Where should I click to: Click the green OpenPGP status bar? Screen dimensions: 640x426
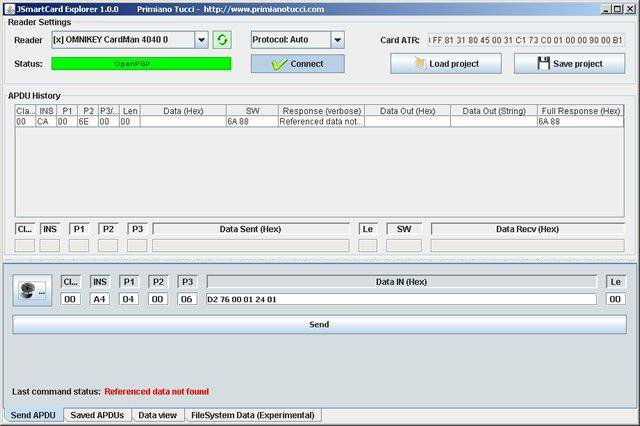pyautogui.click(x=141, y=64)
